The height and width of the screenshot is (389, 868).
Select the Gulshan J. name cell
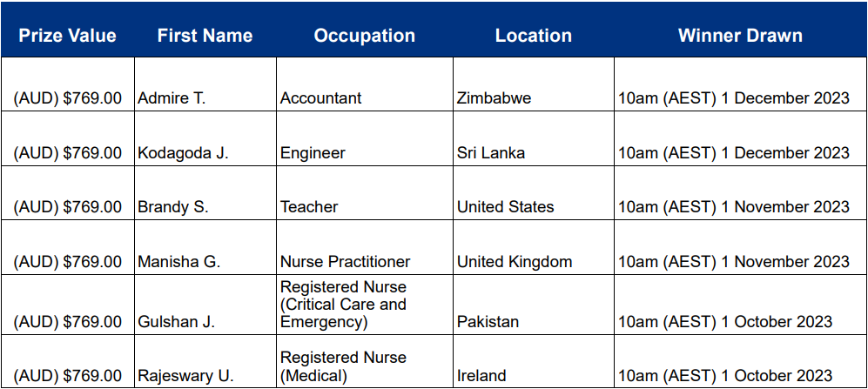pos(205,305)
